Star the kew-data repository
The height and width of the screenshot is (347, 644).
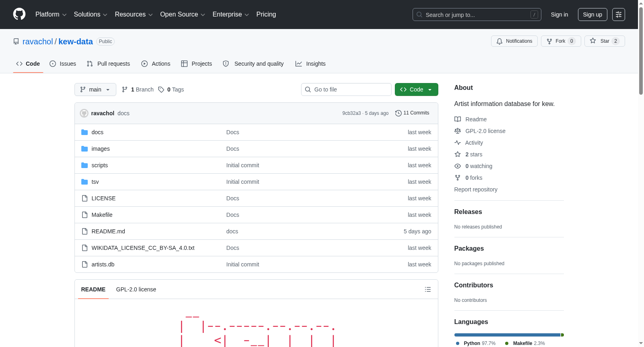[x=605, y=41]
